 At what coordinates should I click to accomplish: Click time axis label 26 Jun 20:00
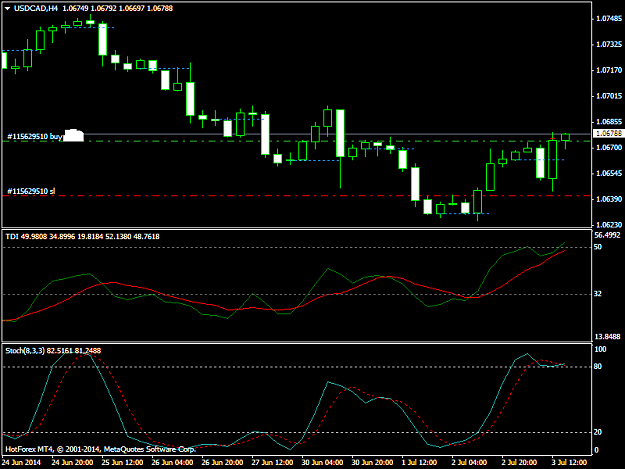tap(222, 462)
